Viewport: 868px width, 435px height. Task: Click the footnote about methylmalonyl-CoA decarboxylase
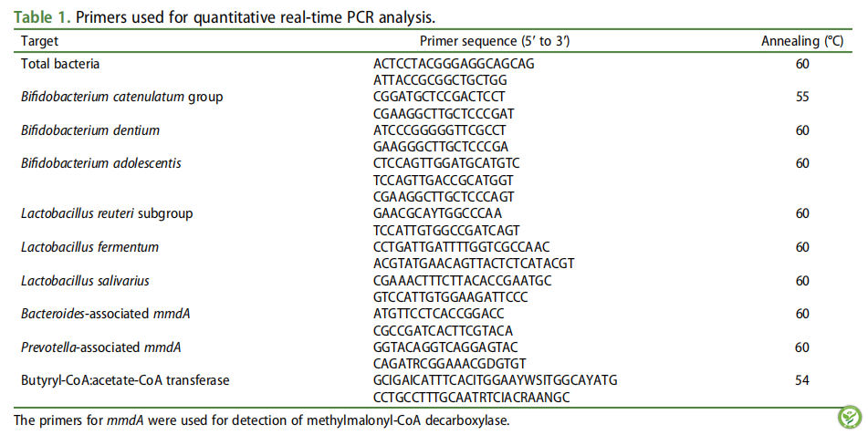click(x=261, y=420)
